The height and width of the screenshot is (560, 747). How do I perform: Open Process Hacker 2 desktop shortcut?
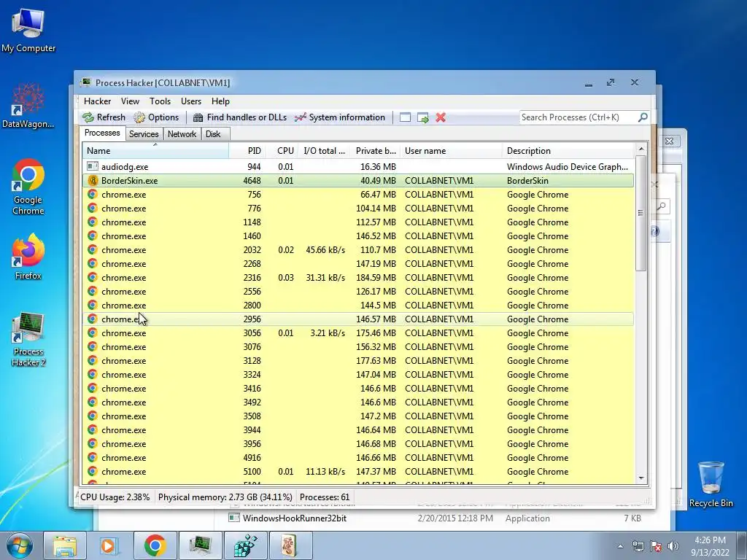click(x=28, y=340)
